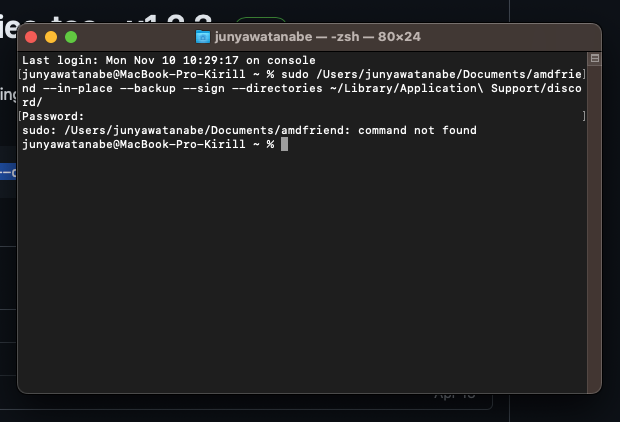Click the blinking cursor block at prompt

(x=284, y=145)
